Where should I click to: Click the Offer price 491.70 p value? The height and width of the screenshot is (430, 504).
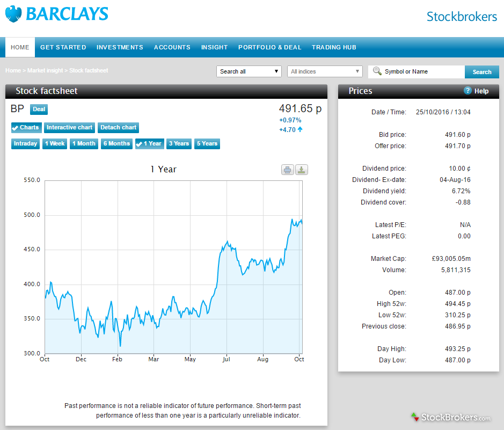pyautogui.click(x=458, y=146)
